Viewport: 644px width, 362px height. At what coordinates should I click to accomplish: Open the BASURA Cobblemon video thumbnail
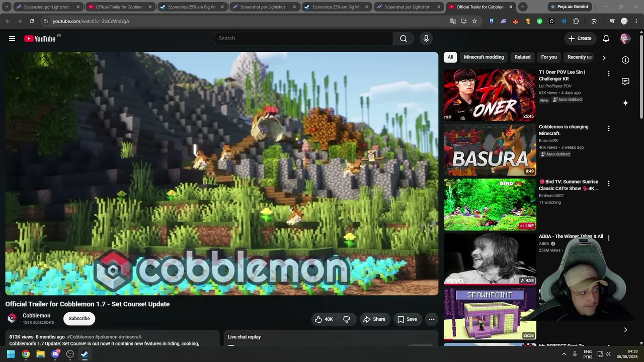pyautogui.click(x=490, y=150)
